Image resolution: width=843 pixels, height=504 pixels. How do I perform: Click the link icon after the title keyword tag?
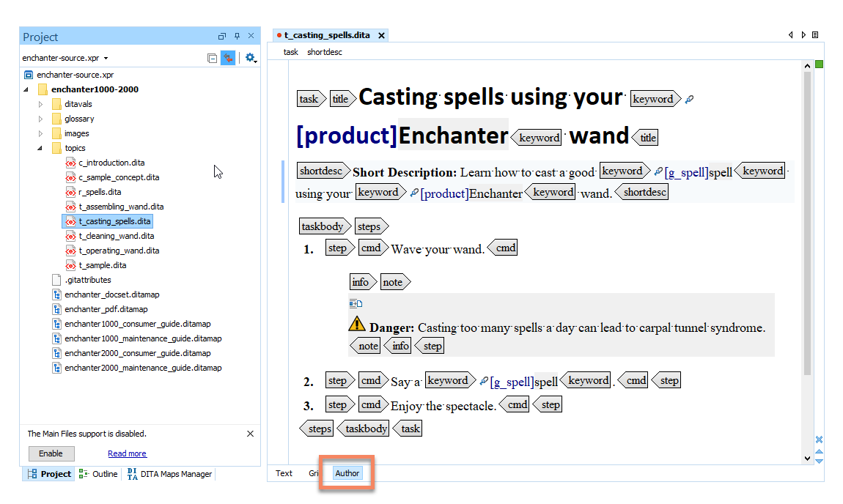coord(689,99)
